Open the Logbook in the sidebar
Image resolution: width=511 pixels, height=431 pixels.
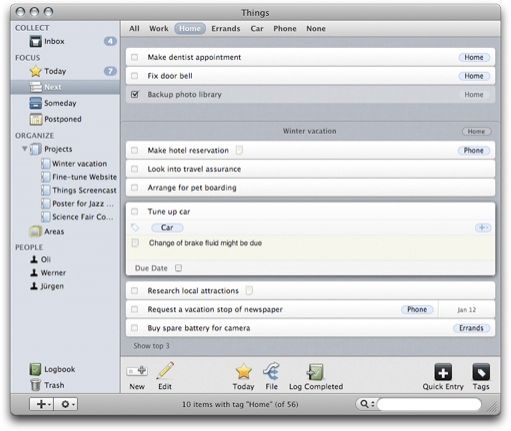pyautogui.click(x=52, y=369)
